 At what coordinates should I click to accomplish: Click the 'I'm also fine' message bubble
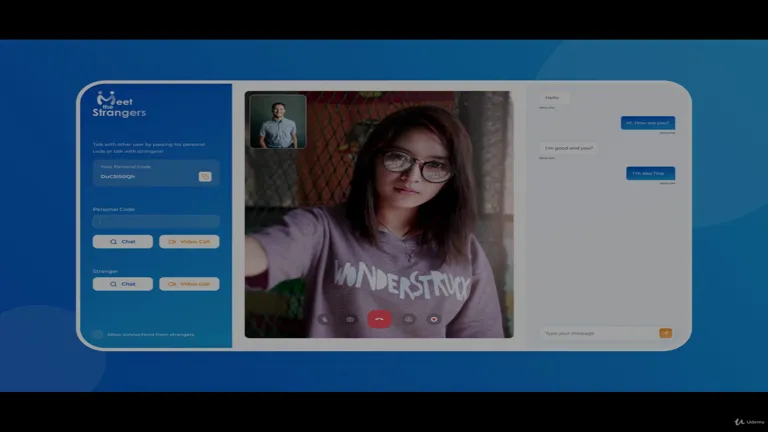pos(650,173)
